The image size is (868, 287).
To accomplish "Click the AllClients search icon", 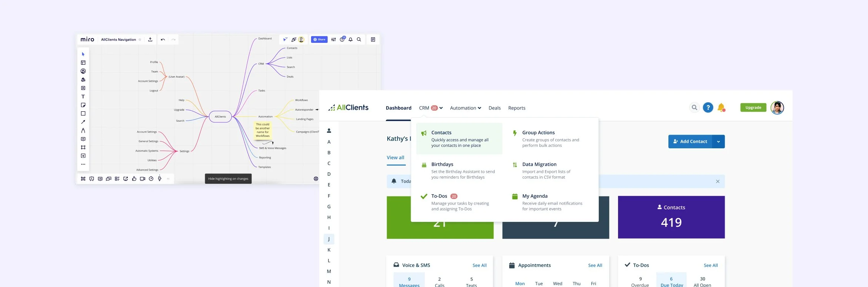I will point(694,108).
